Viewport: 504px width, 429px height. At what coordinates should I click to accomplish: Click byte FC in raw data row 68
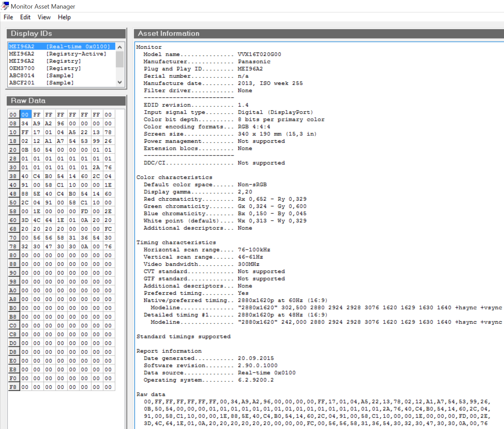pos(108,229)
